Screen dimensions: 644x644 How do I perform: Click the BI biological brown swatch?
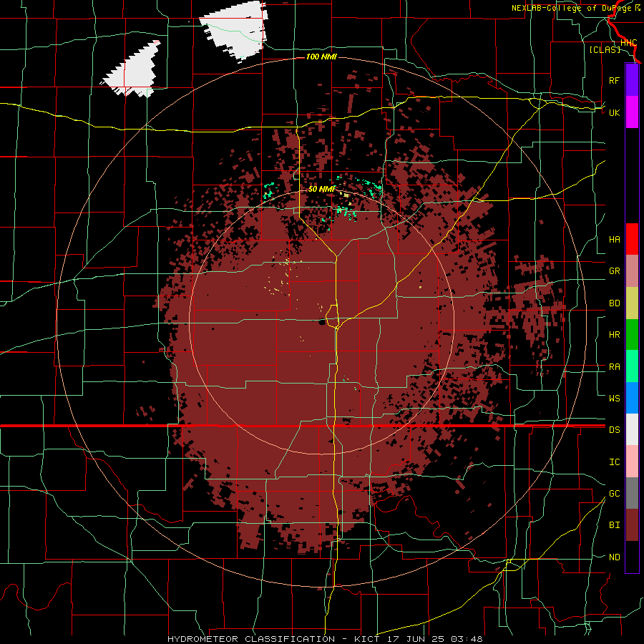coord(632,525)
